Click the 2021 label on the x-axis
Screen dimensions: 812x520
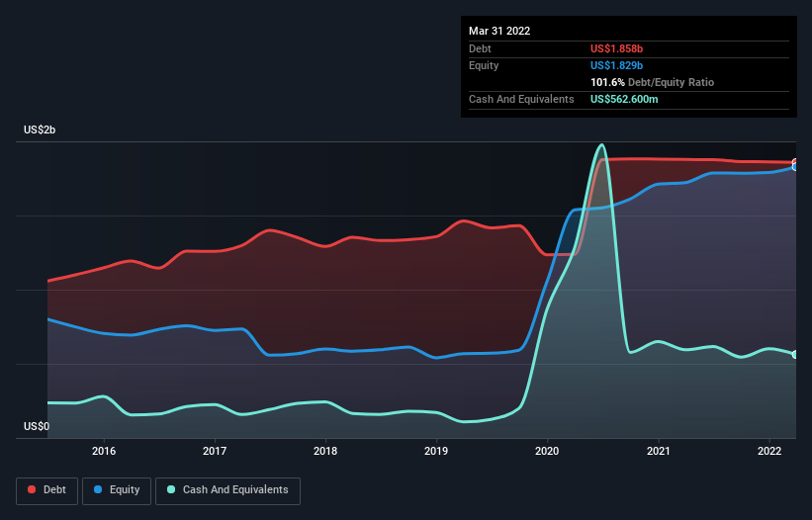click(x=658, y=451)
